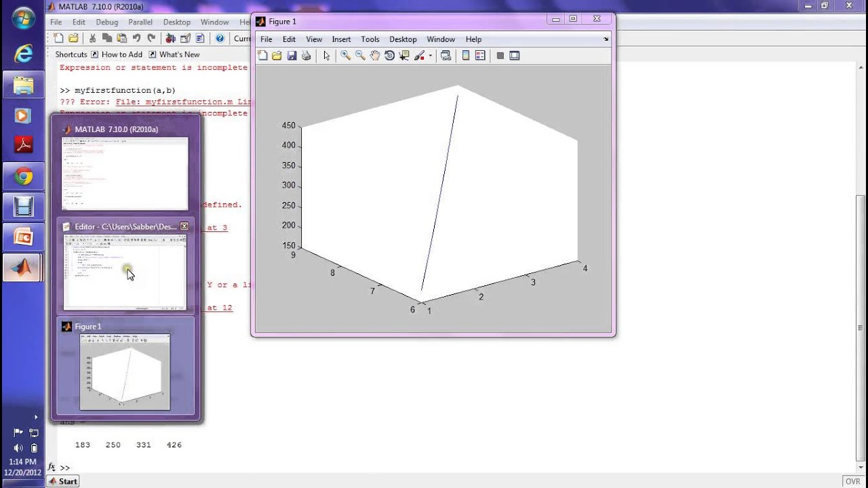The height and width of the screenshot is (488, 868).
Task: Open Edit menu in Figure 1 window
Action: point(289,39)
